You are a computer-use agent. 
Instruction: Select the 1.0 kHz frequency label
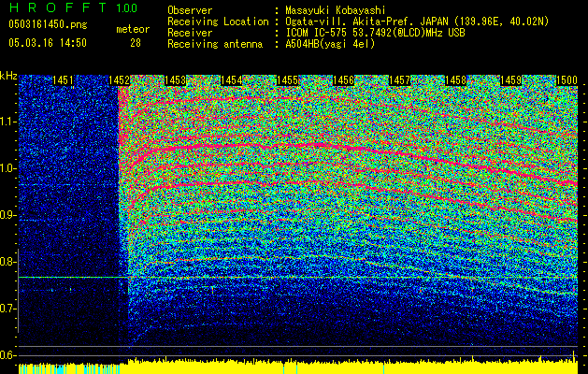click(8, 168)
